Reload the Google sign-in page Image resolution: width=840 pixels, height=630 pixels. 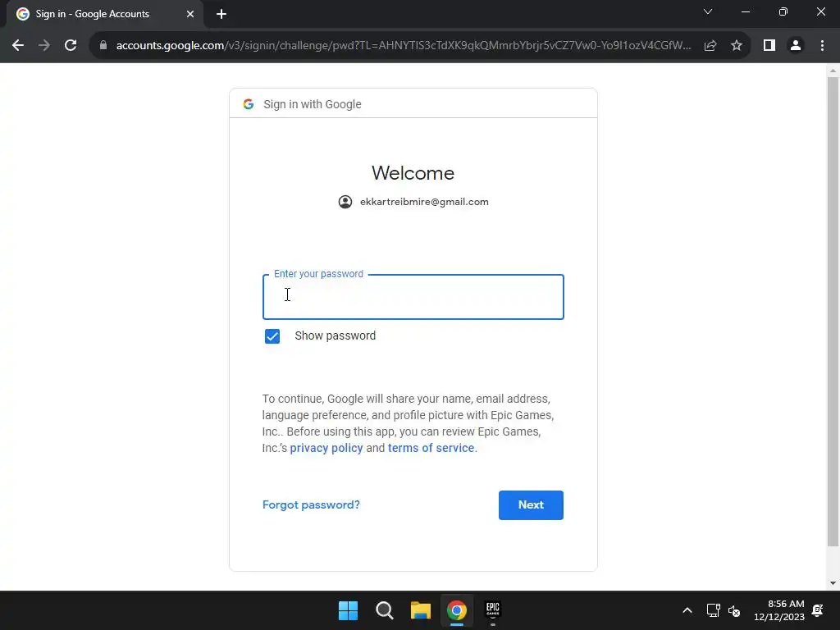pyautogui.click(x=71, y=46)
